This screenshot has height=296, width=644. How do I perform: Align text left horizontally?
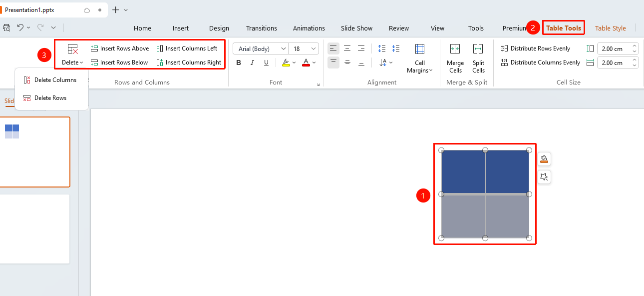pyautogui.click(x=333, y=48)
